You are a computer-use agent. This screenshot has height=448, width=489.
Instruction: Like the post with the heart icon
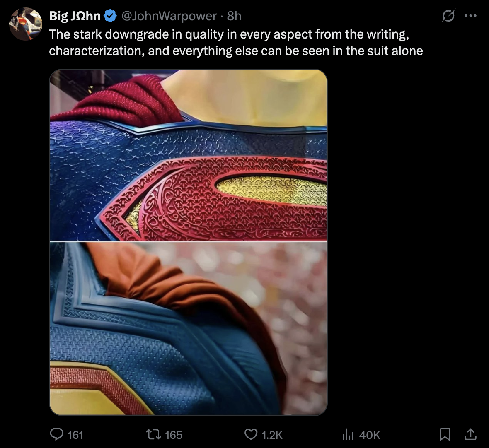pyautogui.click(x=251, y=434)
